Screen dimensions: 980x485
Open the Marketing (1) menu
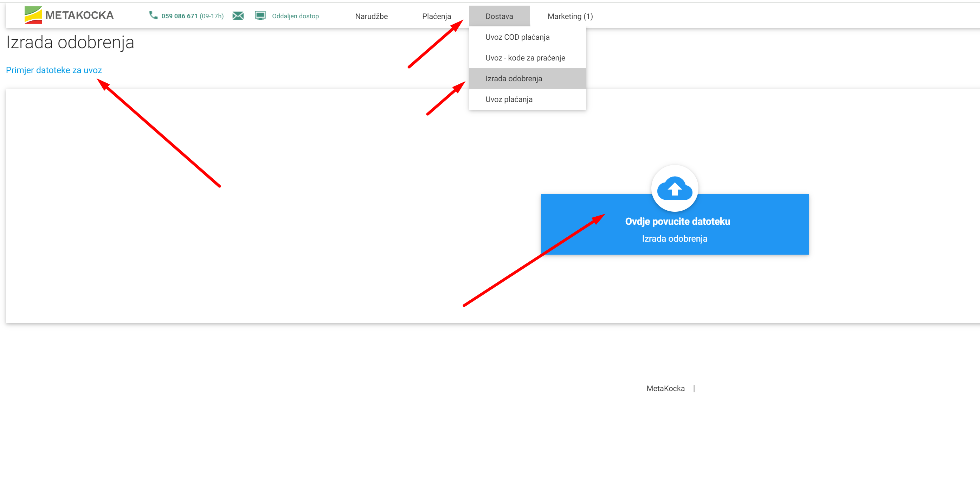tap(570, 17)
